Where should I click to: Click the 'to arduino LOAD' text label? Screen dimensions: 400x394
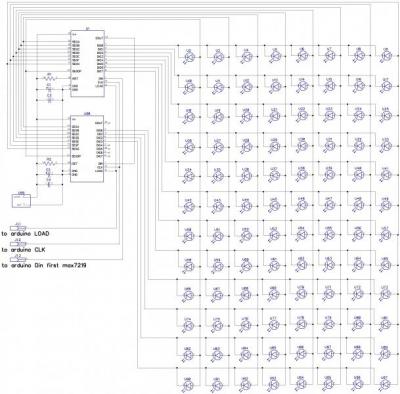point(25,234)
